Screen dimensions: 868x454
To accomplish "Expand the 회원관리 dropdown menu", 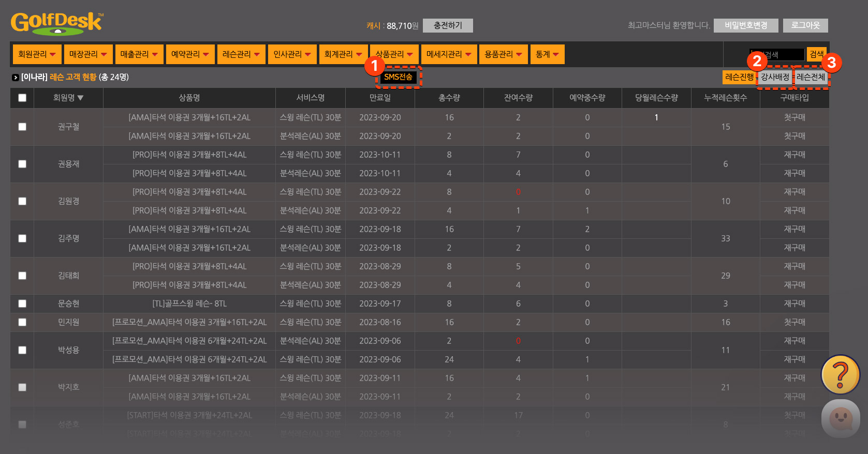I will (37, 54).
